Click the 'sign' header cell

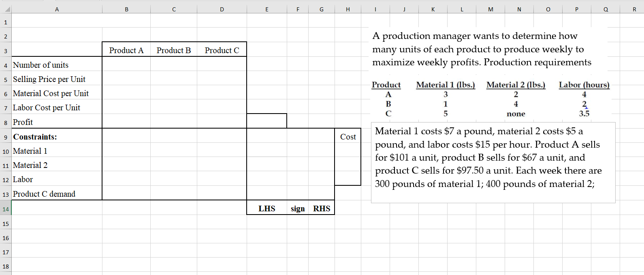click(297, 208)
